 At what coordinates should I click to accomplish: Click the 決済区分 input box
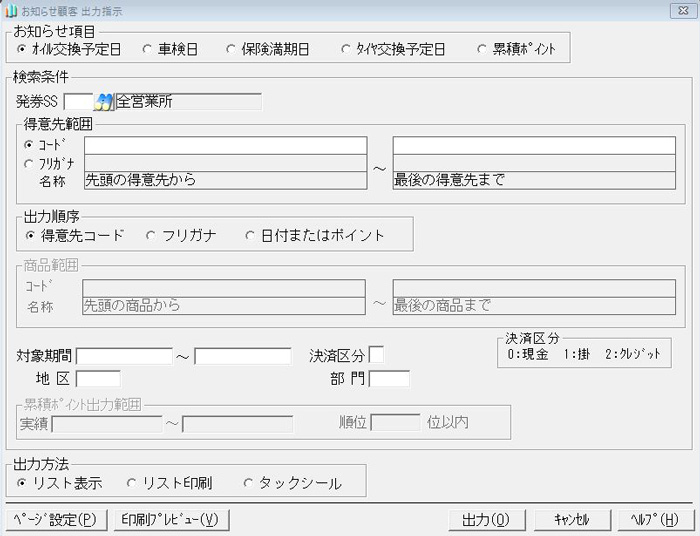click(376, 355)
